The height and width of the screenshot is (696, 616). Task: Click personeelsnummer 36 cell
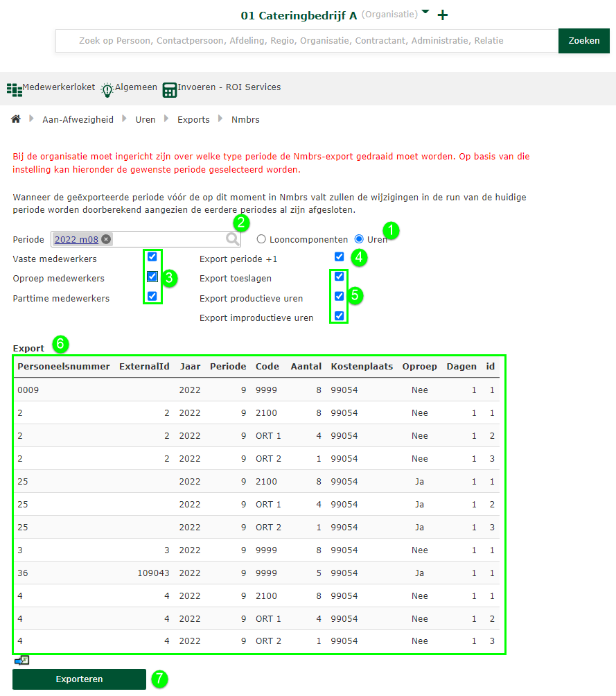23,573
